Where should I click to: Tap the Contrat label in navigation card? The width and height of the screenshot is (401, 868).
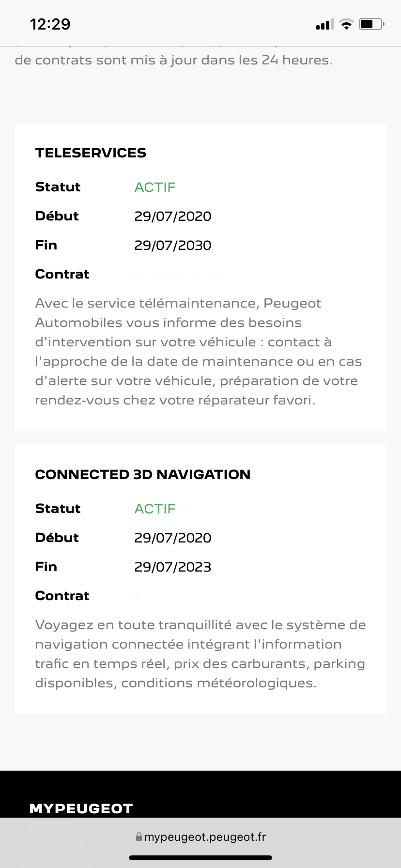(62, 596)
